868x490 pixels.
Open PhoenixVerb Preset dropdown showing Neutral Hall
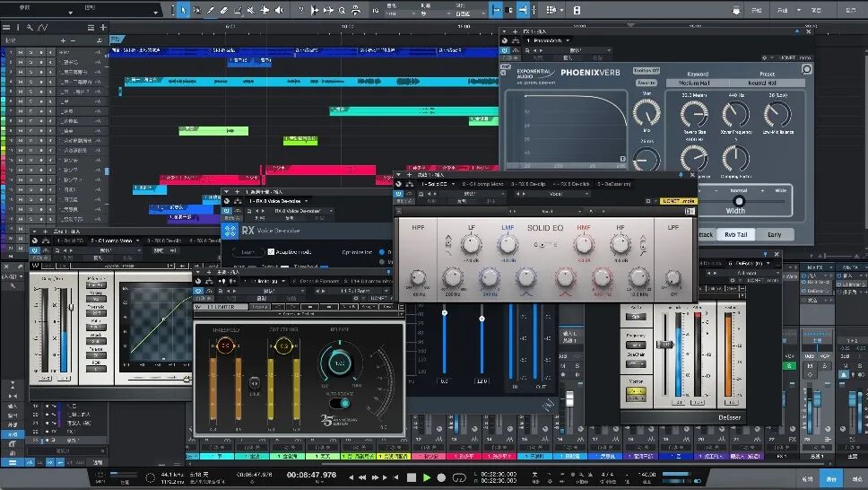763,83
